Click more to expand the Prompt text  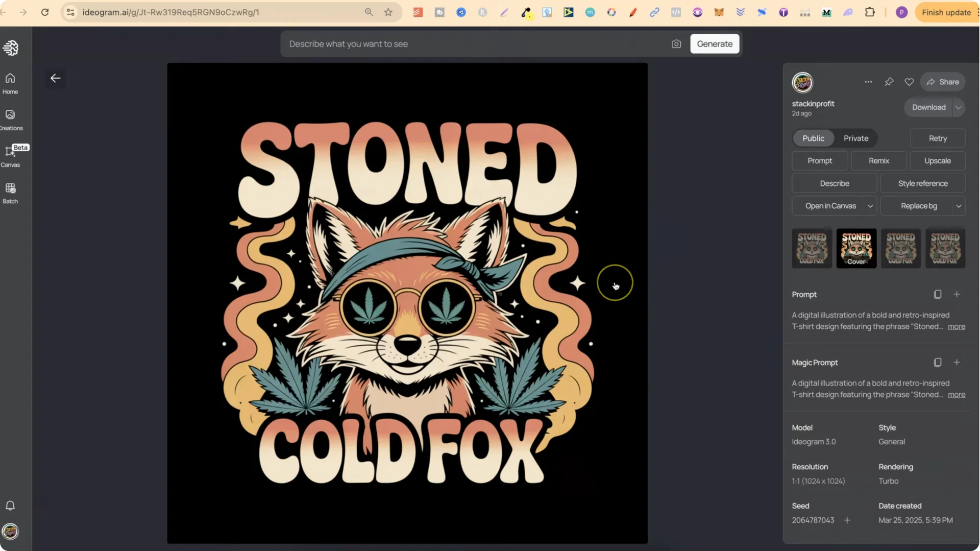[x=956, y=327]
